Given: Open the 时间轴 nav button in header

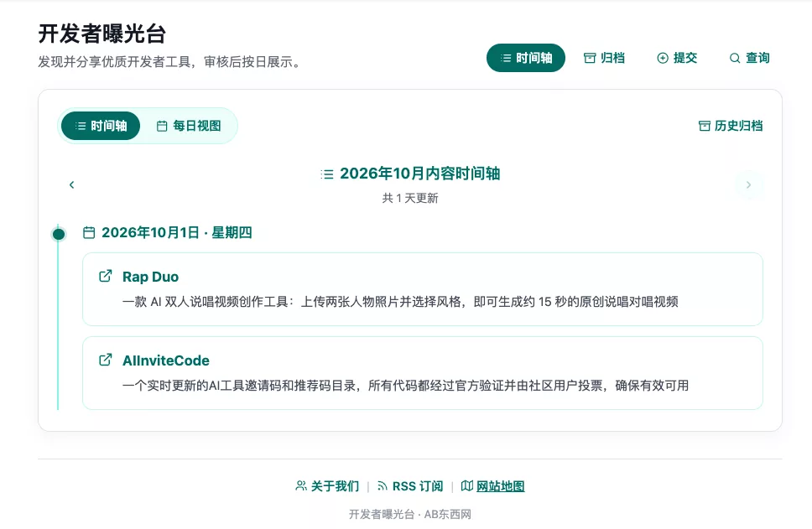Looking at the screenshot, I should [x=526, y=58].
